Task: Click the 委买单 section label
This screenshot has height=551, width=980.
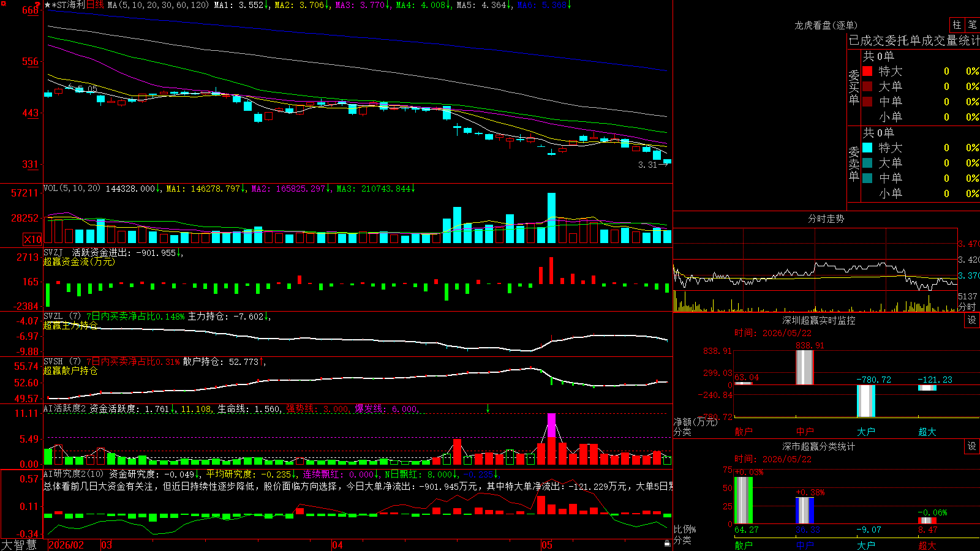Action: pos(854,87)
